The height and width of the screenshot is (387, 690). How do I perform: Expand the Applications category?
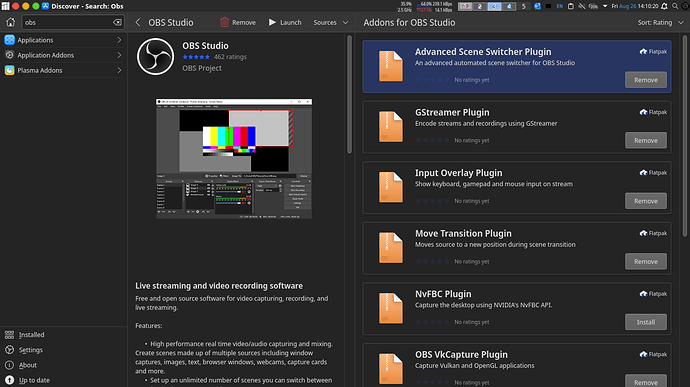click(x=63, y=40)
